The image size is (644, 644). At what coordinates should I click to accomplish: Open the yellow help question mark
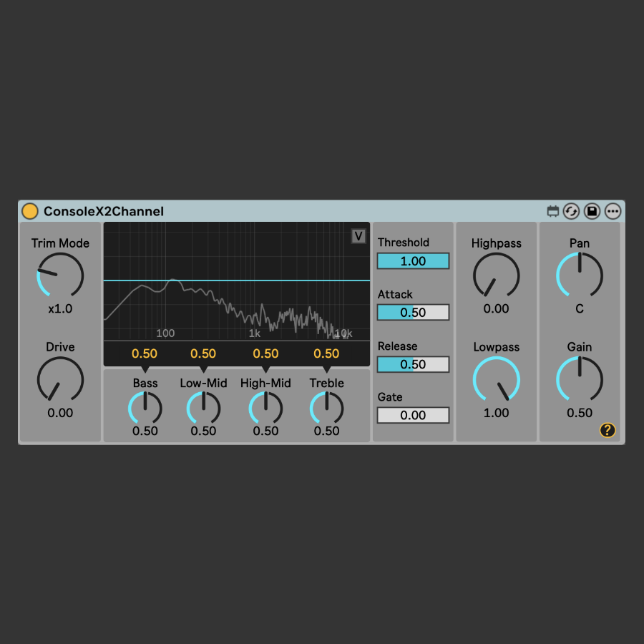607,430
